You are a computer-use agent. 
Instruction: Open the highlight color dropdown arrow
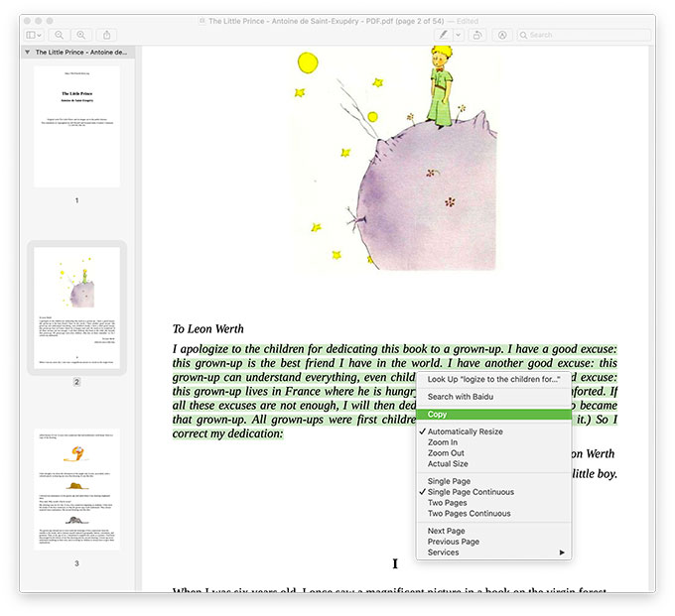pyautogui.click(x=458, y=35)
